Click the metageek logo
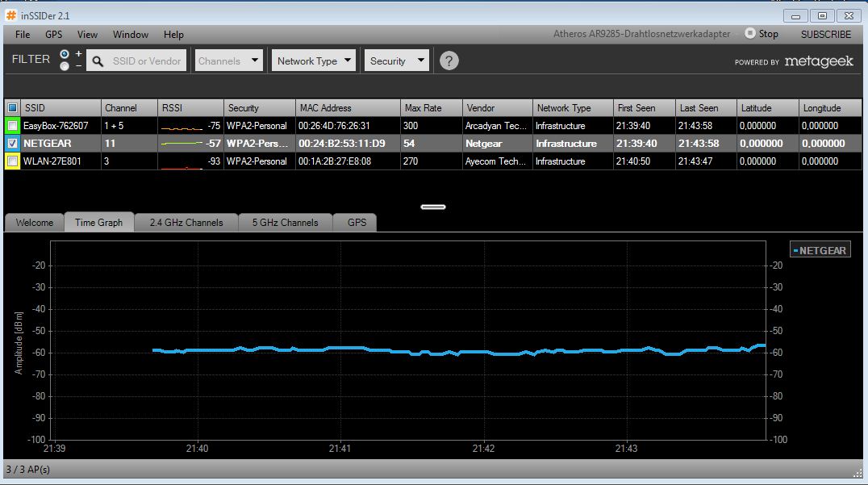This screenshot has height=485, width=868. pyautogui.click(x=819, y=61)
